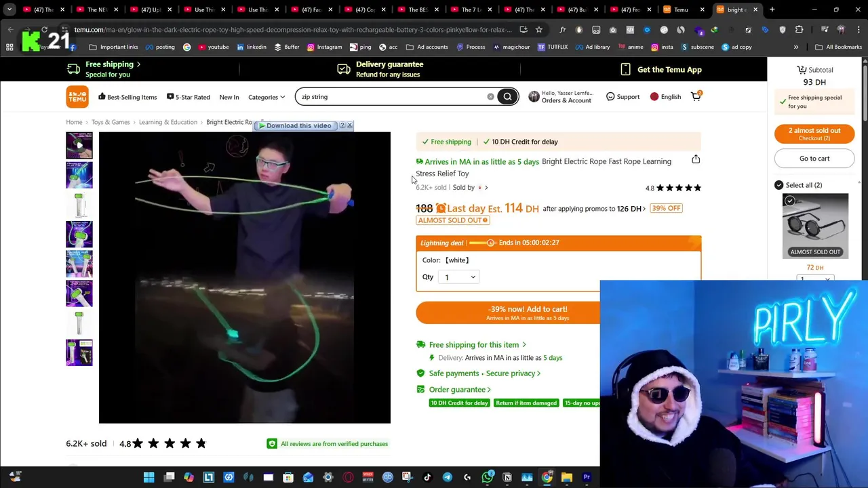
Task: Open Support in the Temu header
Action: (x=623, y=97)
